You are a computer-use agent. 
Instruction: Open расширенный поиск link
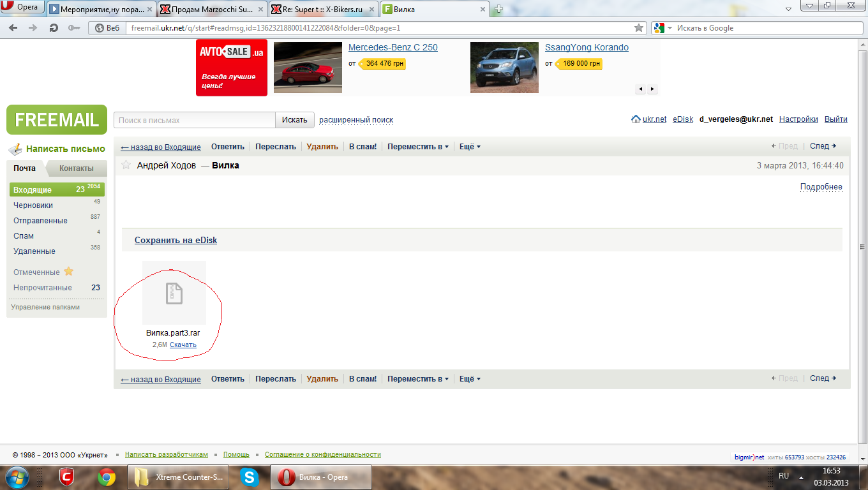point(356,120)
